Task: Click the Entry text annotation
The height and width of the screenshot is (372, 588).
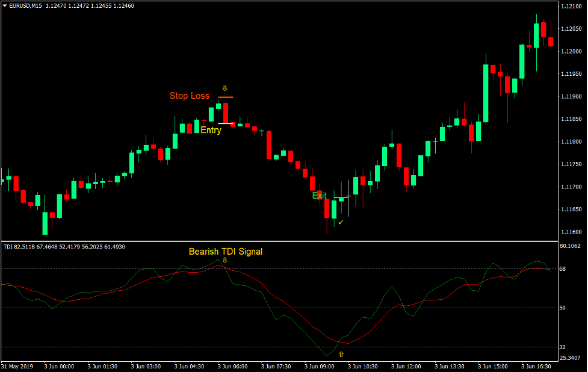Action: [211, 130]
